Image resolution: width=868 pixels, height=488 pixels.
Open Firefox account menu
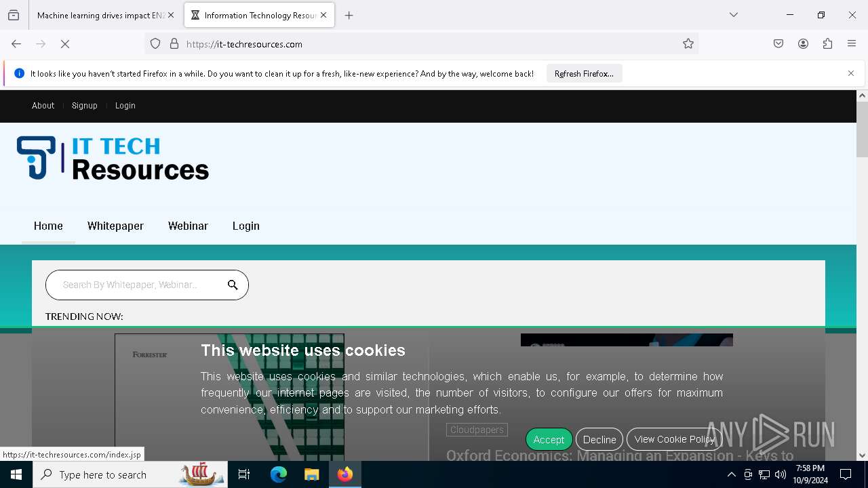[x=803, y=44]
